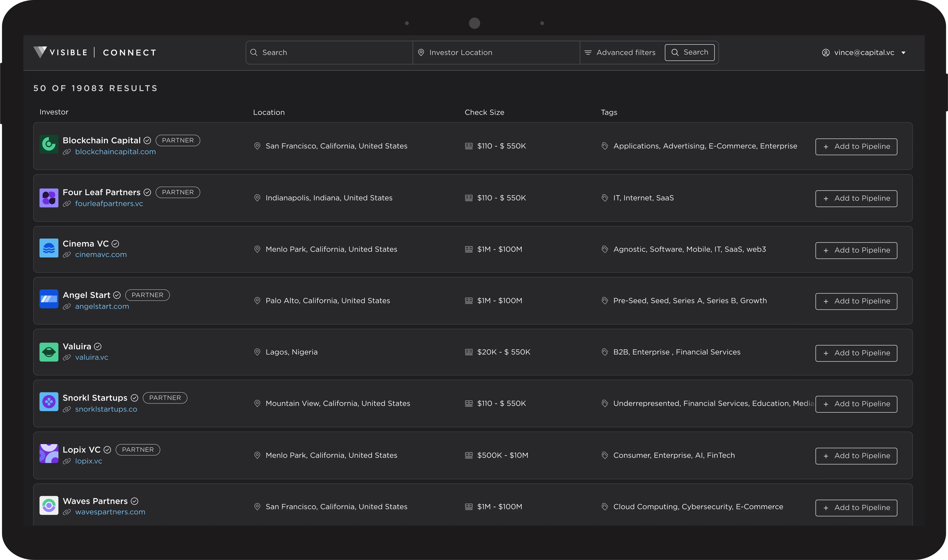Click the Blockchain Capital logo icon
The width and height of the screenshot is (948, 560).
point(49,144)
